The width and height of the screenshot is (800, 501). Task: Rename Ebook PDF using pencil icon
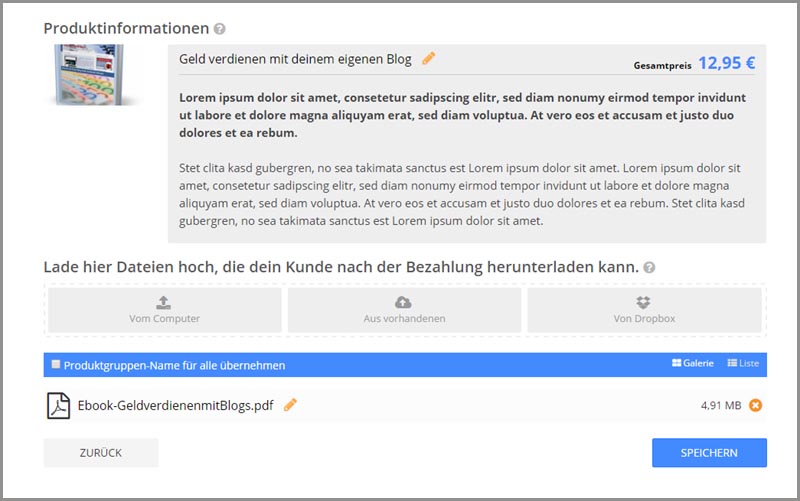click(291, 405)
